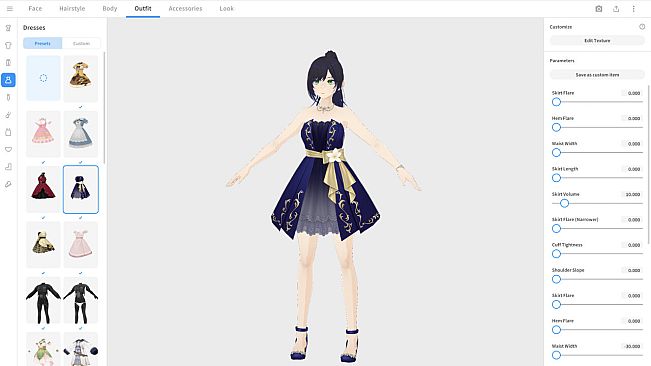The width and height of the screenshot is (651, 366).
Task: Click the Shoulder Slope slider handle
Action: point(556,279)
